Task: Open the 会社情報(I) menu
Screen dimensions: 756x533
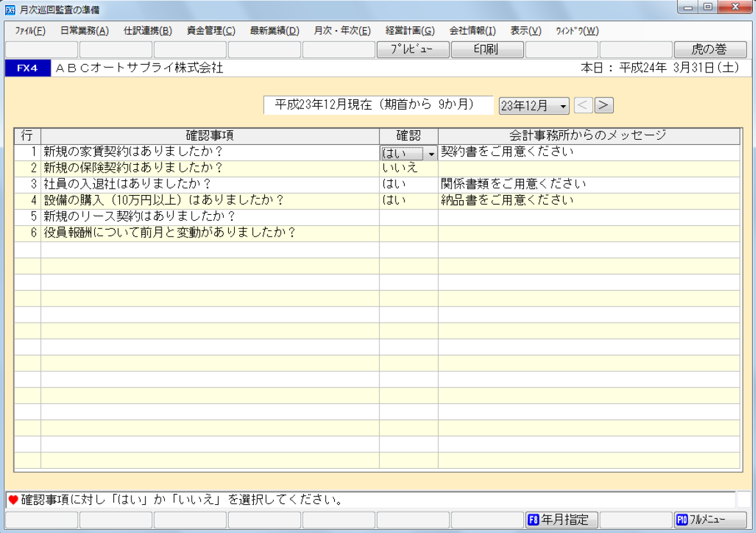Action: 473,30
